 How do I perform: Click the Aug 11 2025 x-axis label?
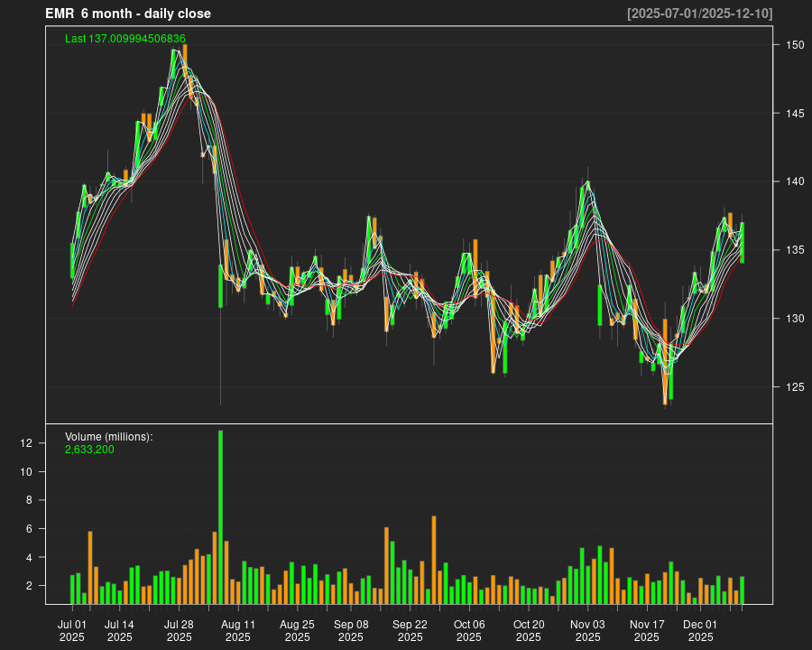tap(238, 630)
